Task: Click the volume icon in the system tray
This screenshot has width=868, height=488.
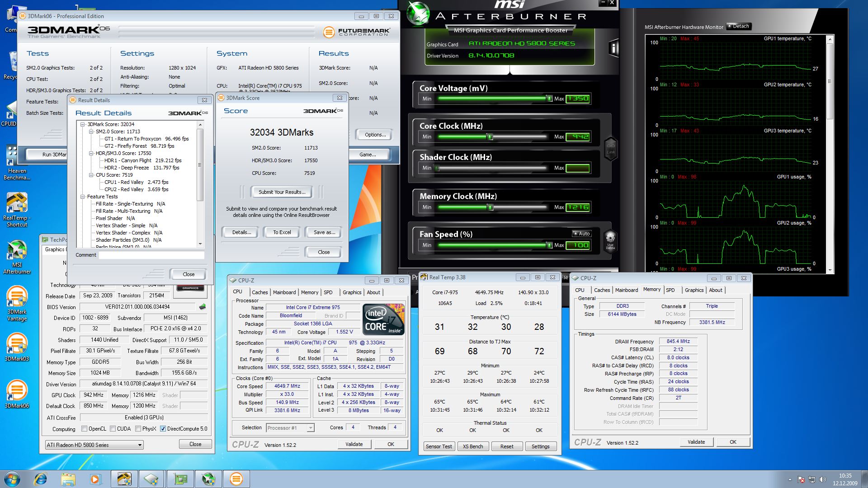Action: (823, 479)
